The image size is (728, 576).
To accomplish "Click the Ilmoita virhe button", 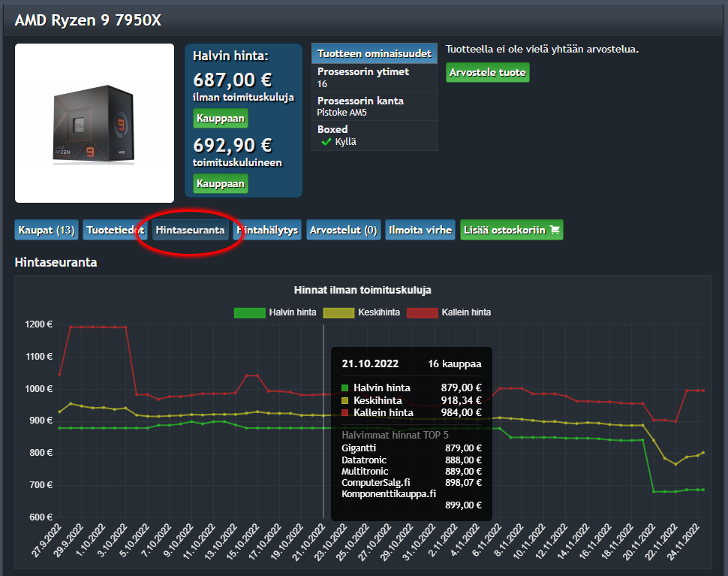I will tap(420, 231).
